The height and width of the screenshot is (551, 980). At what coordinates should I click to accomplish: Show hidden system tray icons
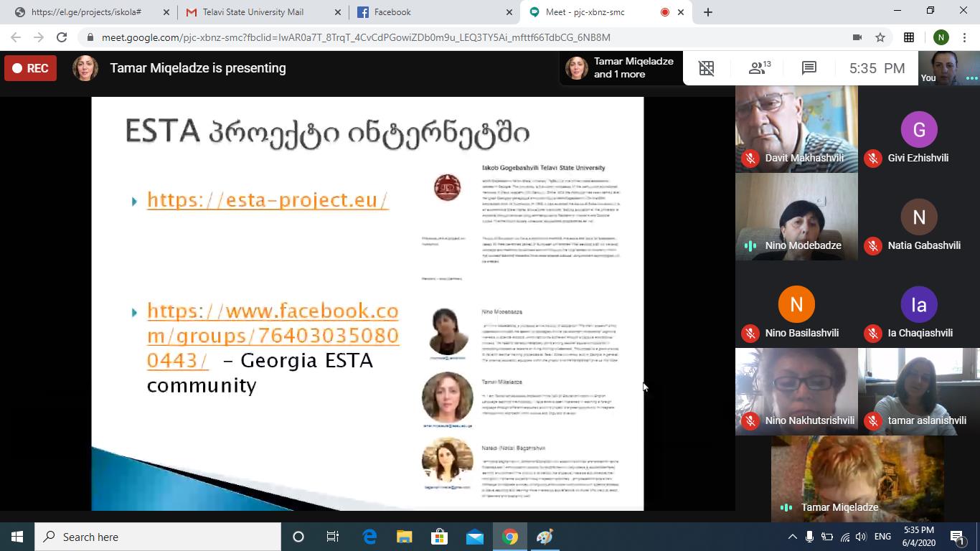click(792, 537)
